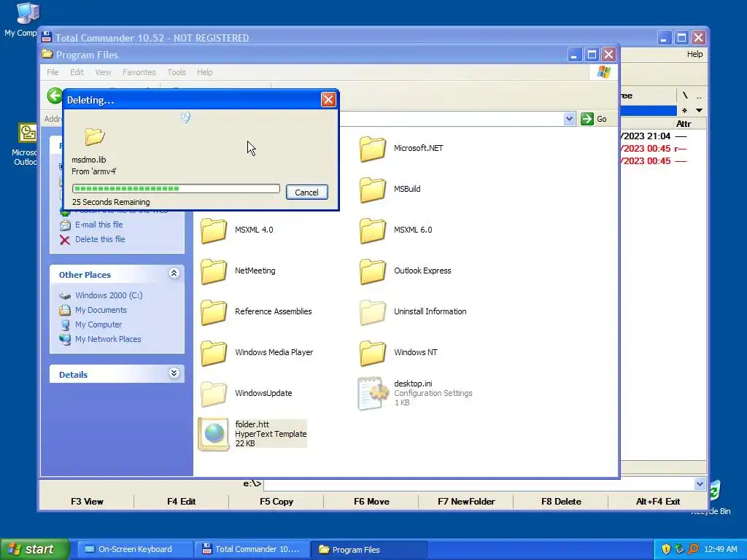Select the desktop.ini file icon
Viewport: 747px width, 560px height.
click(373, 393)
